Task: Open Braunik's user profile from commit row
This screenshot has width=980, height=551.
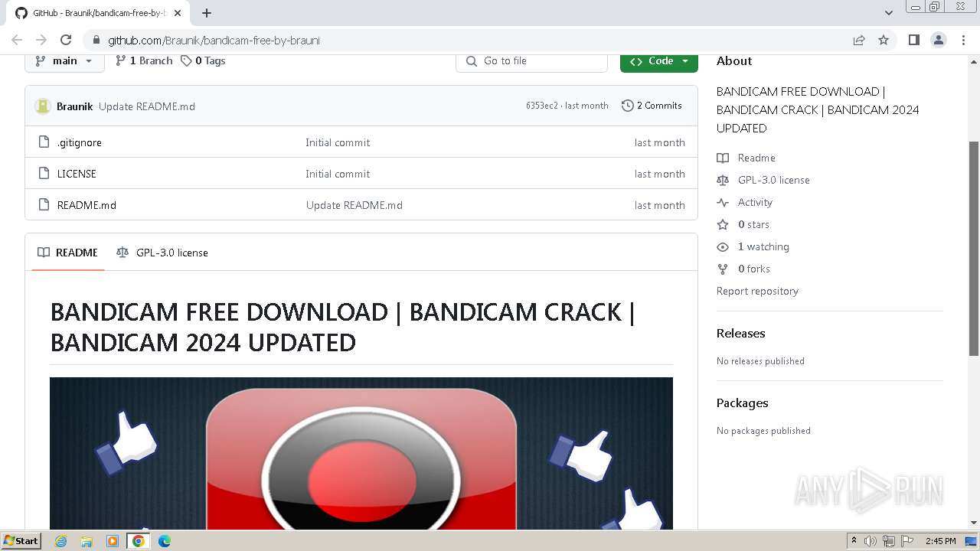Action: tap(74, 106)
